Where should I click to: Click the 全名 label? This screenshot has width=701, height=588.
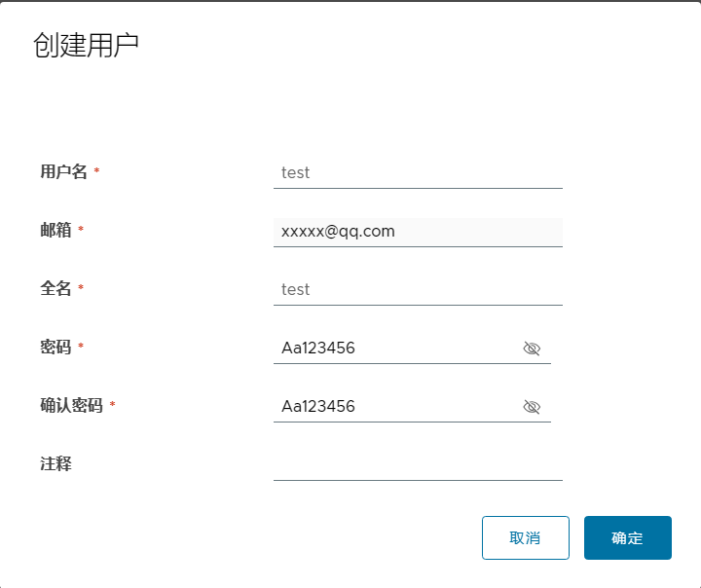click(55, 288)
